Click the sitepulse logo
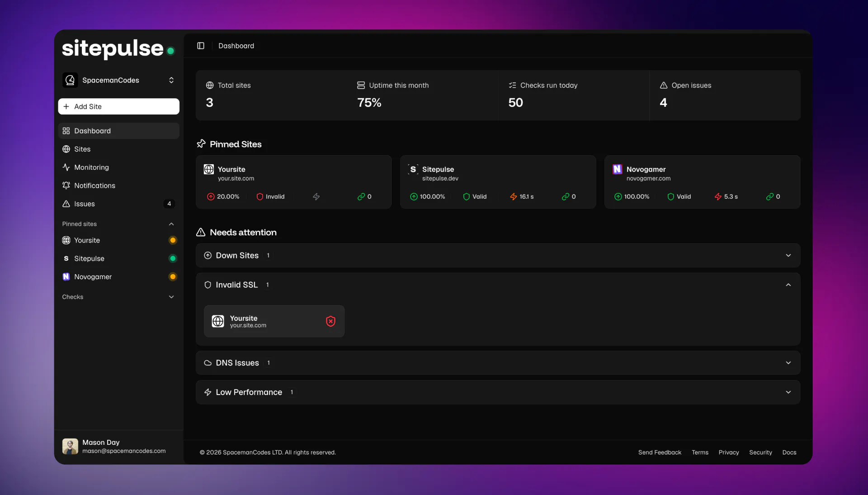Image resolution: width=868 pixels, height=495 pixels. coord(118,48)
